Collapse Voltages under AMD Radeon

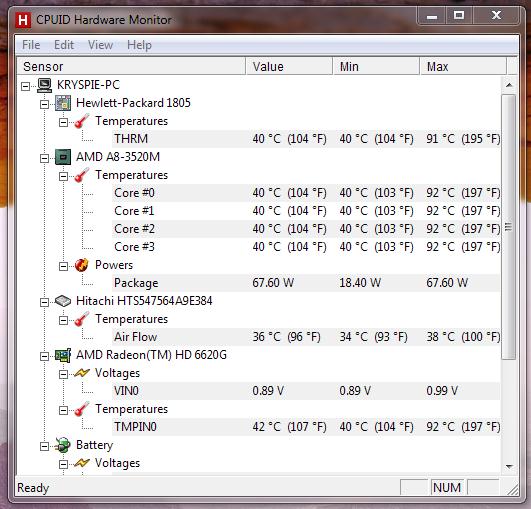pos(63,374)
